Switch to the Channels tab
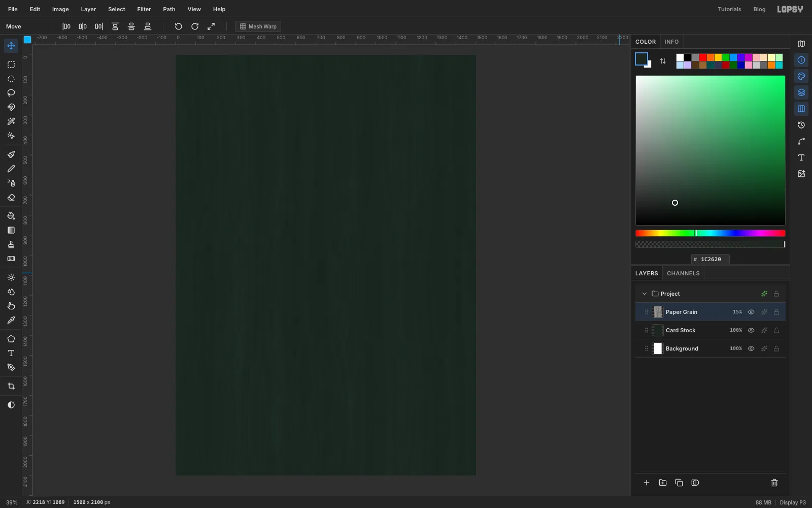Viewport: 812px width, 508px height. pos(683,273)
